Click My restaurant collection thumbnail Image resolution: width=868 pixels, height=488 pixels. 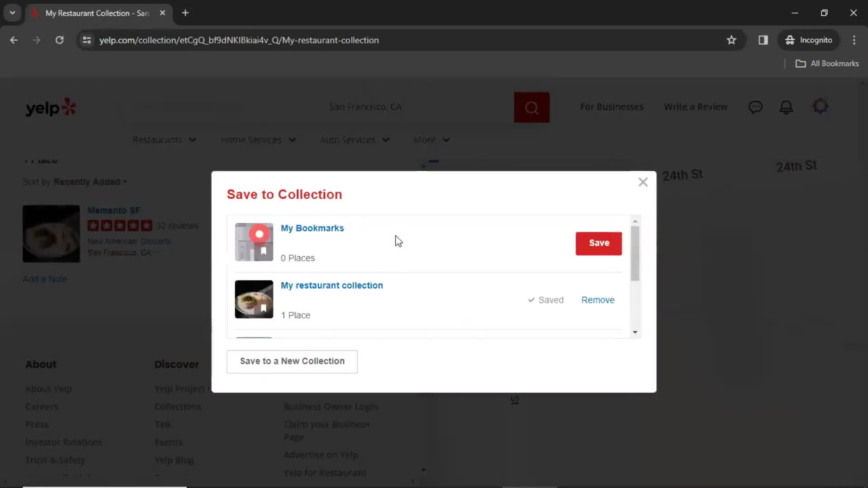(254, 299)
